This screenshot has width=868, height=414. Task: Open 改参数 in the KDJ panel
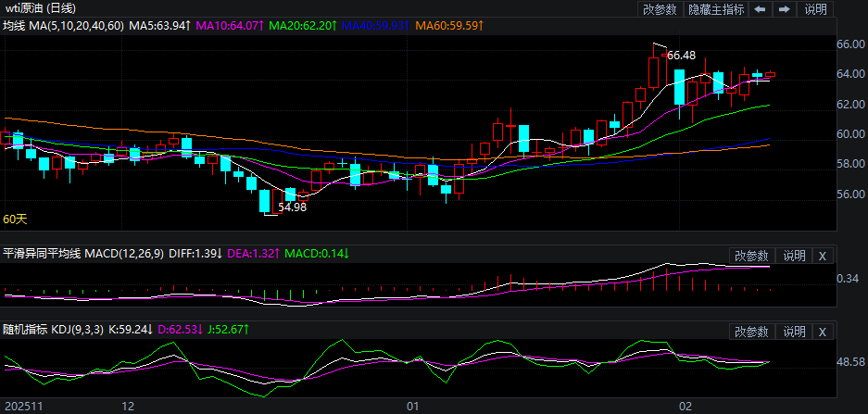(x=751, y=332)
